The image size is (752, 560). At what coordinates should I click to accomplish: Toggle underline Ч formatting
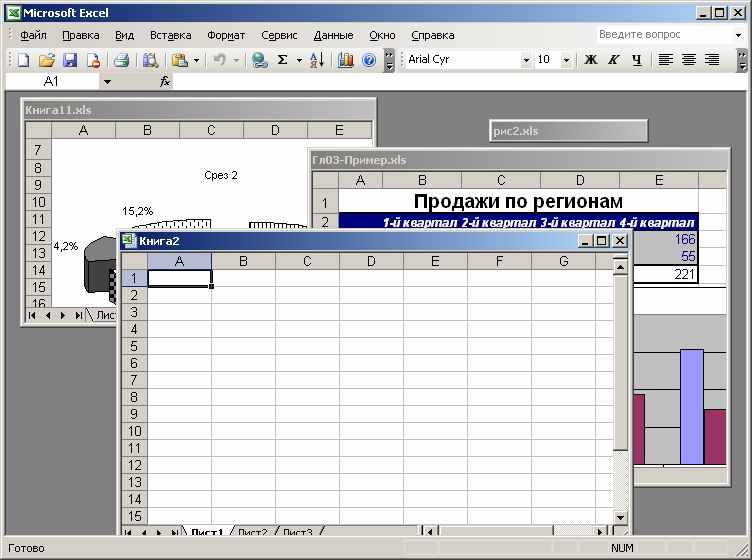[636, 60]
